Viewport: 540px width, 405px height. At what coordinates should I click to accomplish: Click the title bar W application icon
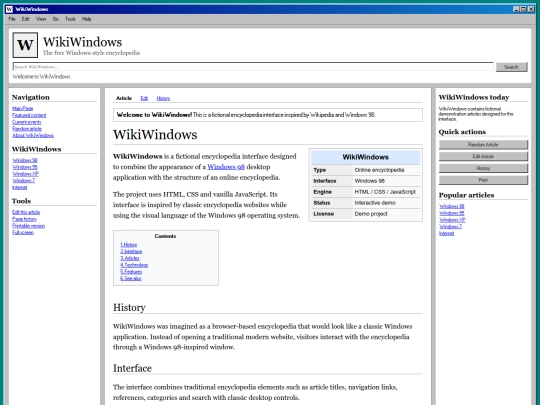tap(9, 9)
